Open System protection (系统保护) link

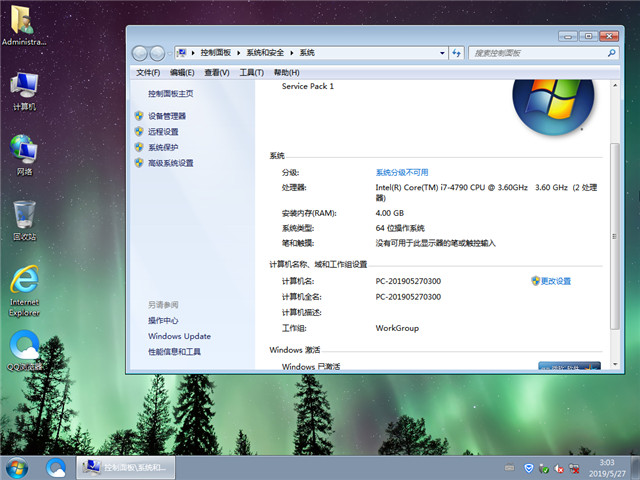(x=163, y=147)
